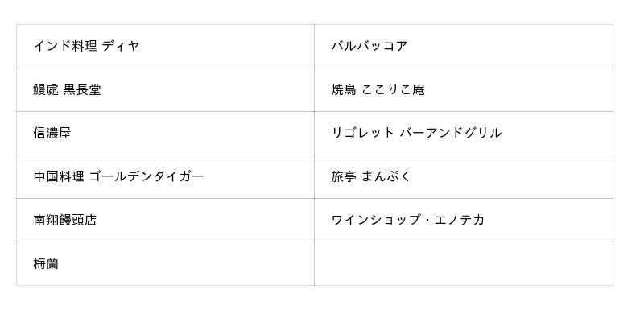Click the 梅蘭 restaurant name
Screen dimensions: 644x310
point(46,263)
